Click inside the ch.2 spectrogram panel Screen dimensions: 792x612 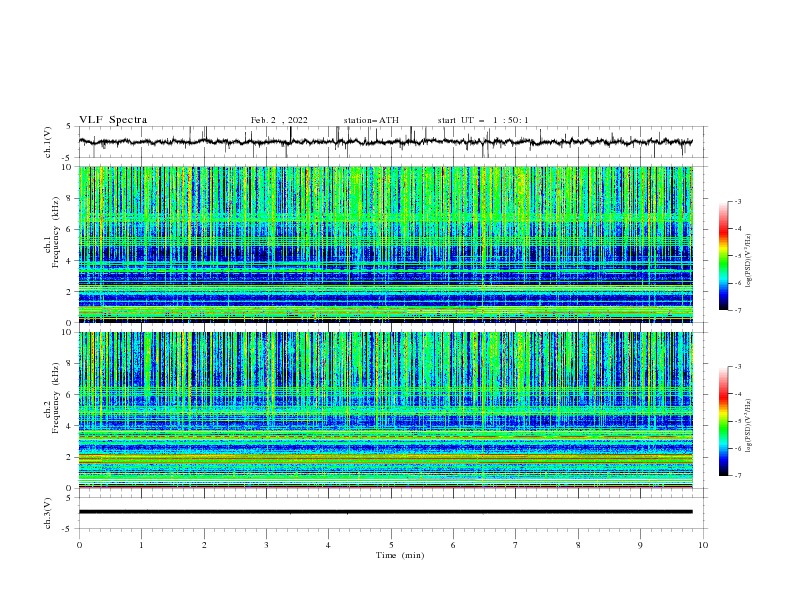tap(385, 410)
